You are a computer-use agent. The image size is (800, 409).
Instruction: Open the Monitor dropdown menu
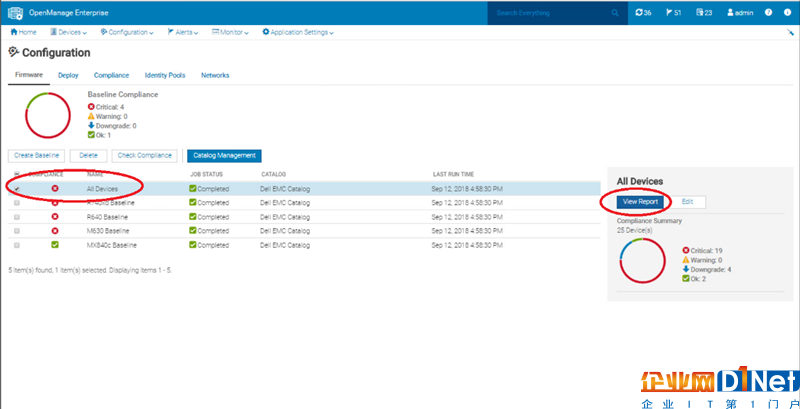(x=230, y=32)
